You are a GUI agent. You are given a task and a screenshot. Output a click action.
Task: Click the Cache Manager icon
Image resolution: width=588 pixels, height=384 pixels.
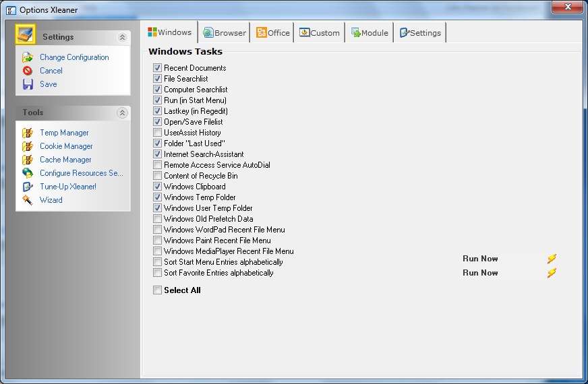28,160
